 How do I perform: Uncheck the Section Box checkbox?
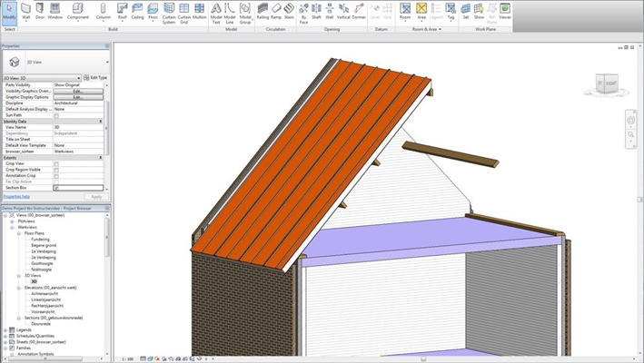[56, 187]
